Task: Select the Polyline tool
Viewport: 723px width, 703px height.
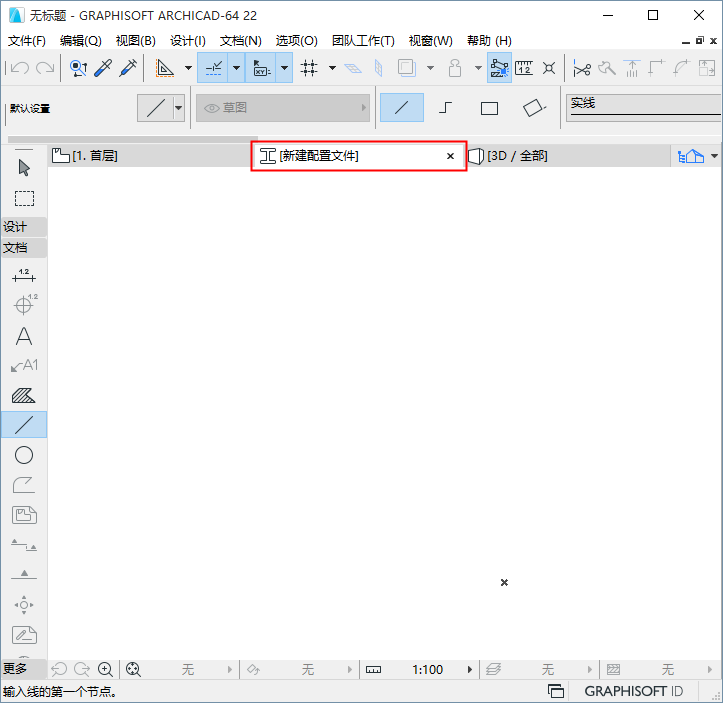Action: coord(23,485)
